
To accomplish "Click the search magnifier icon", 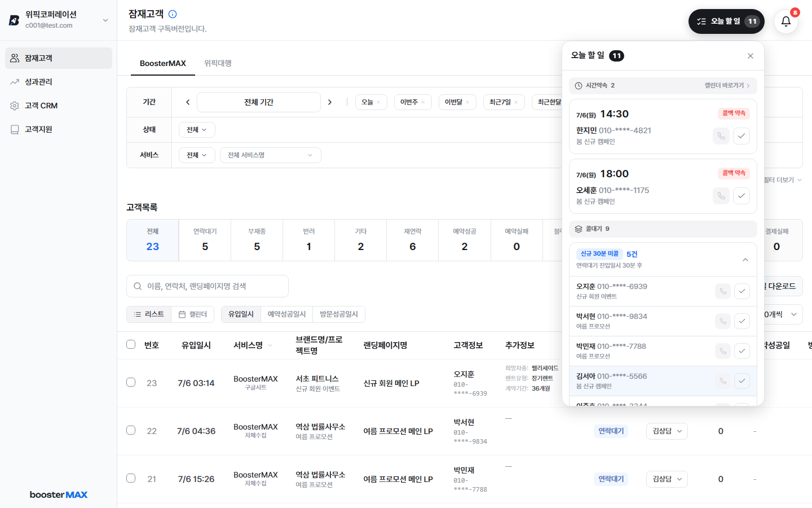I will point(138,286).
